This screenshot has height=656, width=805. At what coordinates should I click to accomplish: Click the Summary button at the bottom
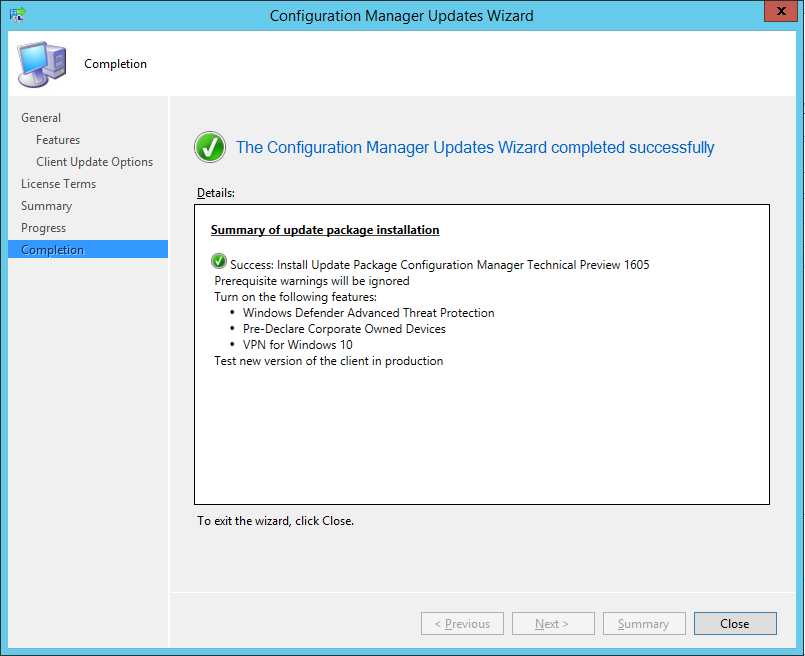tap(644, 624)
